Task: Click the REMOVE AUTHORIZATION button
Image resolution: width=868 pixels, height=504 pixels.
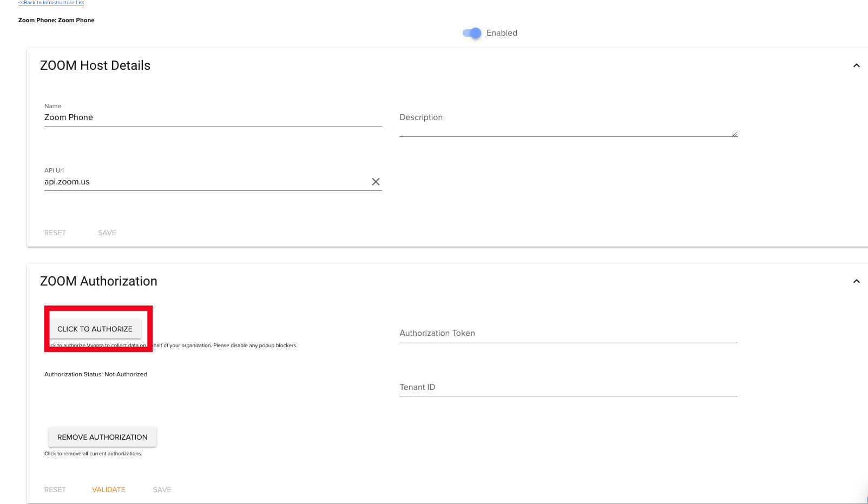Action: tap(102, 437)
